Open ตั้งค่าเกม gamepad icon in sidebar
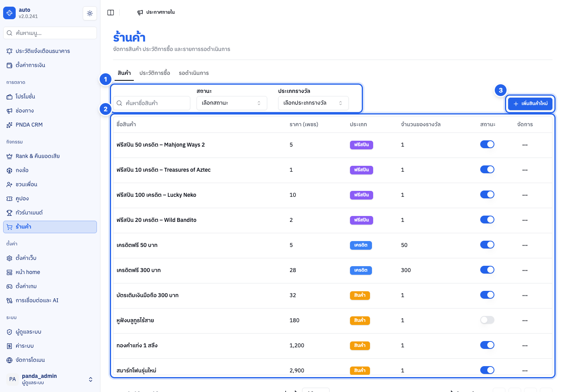565x392 pixels. pos(9,286)
